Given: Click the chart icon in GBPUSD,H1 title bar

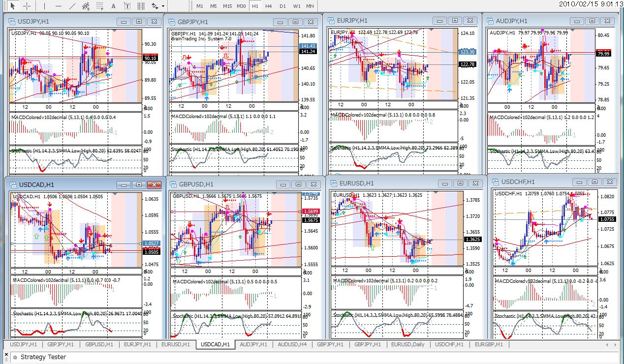Looking at the screenshot, I should (173, 184).
